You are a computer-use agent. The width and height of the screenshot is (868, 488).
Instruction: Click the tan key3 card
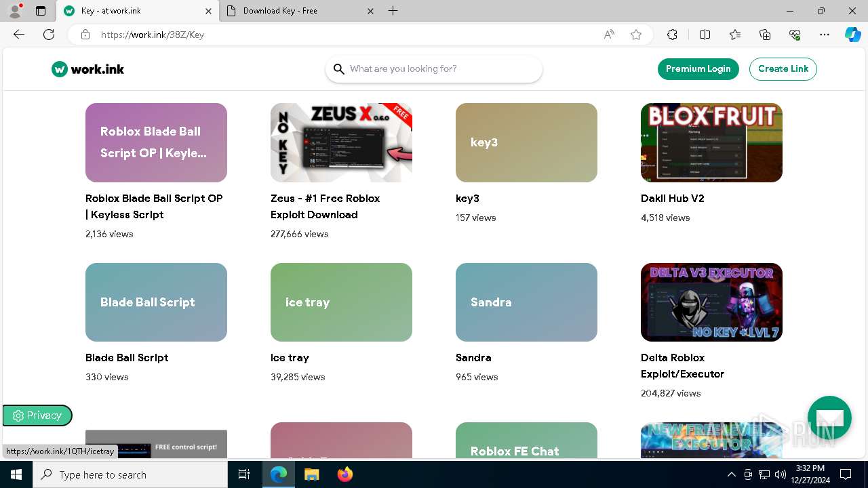[x=526, y=142]
